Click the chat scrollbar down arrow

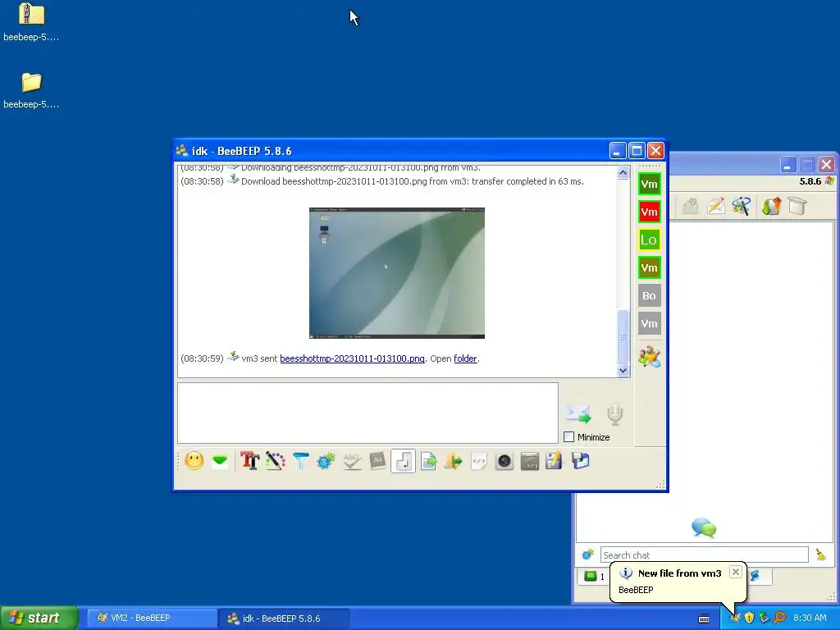(x=623, y=370)
